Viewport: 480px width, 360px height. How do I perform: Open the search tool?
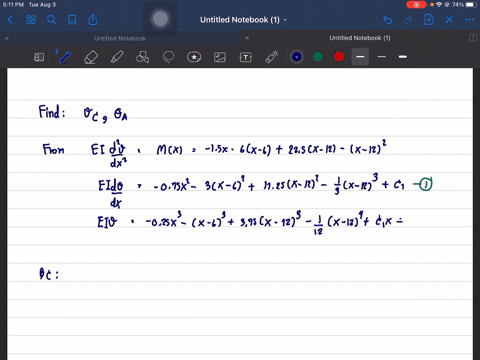51,20
